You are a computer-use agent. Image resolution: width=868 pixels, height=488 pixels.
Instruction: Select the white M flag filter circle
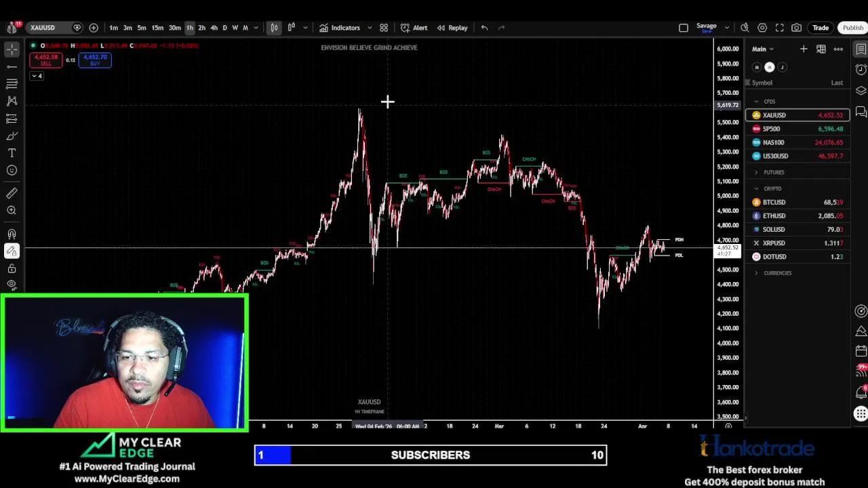(x=769, y=67)
